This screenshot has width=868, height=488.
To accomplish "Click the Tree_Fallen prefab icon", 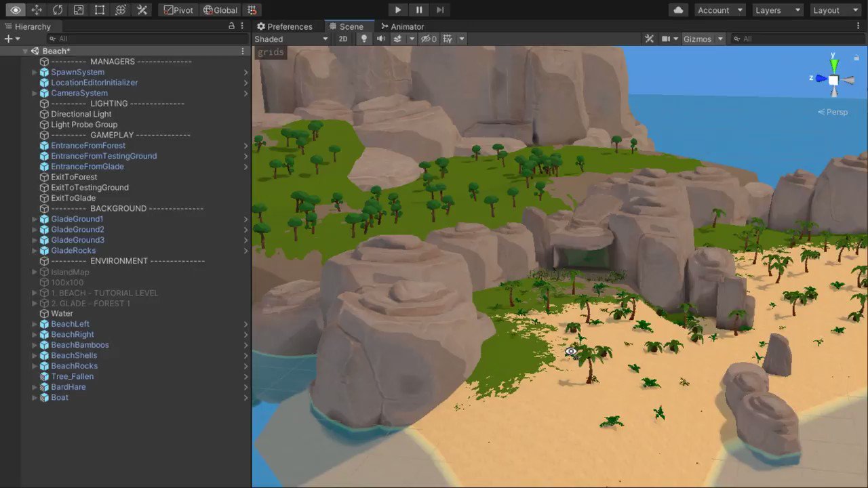I will click(x=44, y=376).
